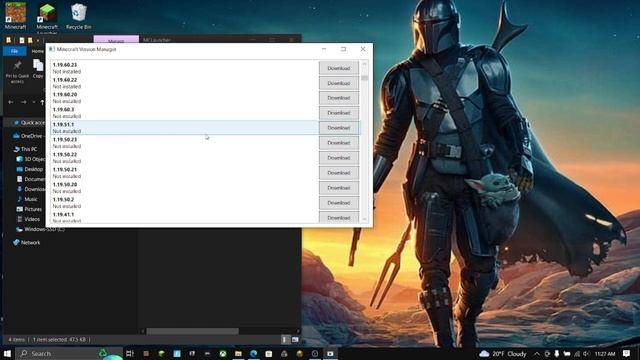Viewport: 640px width, 360px height.
Task: Open 3D Objects folder in navigation tree
Action: (31, 159)
